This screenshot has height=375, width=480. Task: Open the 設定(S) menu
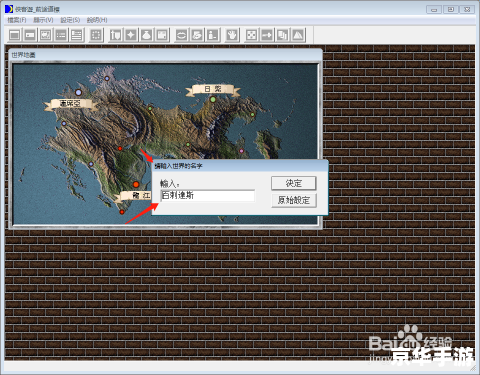(x=70, y=20)
